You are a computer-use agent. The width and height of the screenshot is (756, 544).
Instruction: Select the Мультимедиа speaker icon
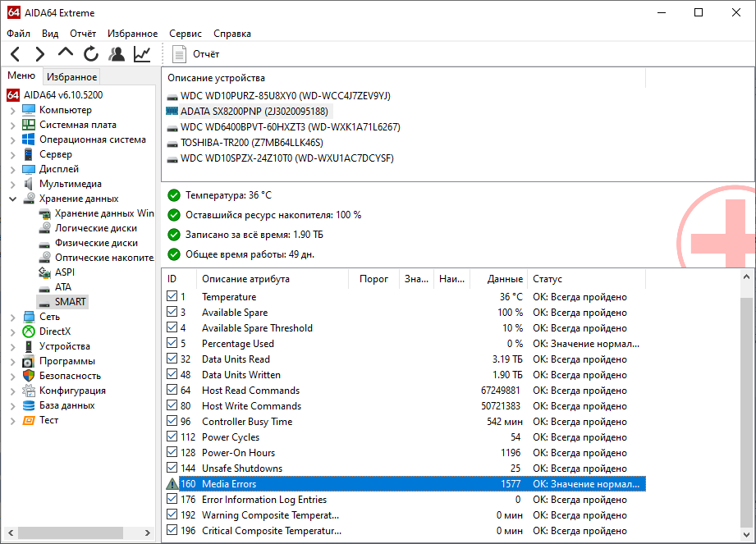click(x=29, y=184)
